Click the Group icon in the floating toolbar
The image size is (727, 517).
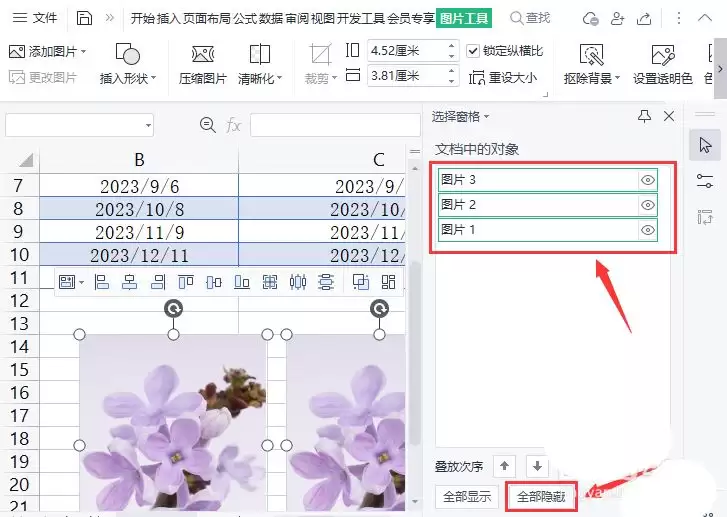(361, 281)
